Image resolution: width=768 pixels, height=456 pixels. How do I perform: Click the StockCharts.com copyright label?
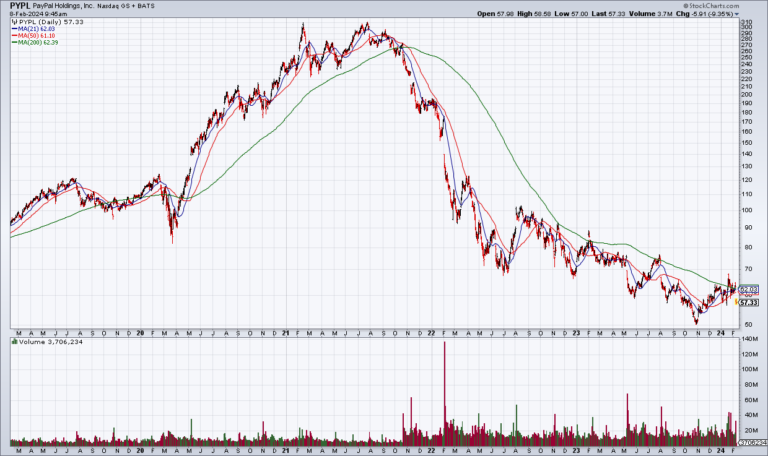[x=711, y=6]
